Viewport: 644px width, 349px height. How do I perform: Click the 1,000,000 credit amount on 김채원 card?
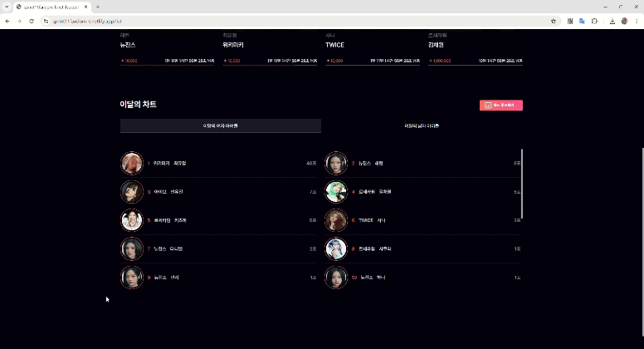pyautogui.click(x=442, y=61)
